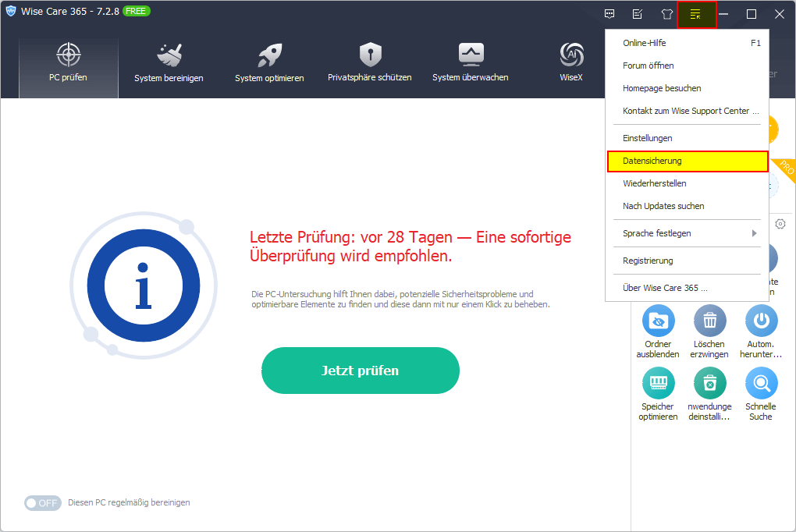The image size is (796, 532).
Task: Click the edit note icon in title bar
Action: click(638, 14)
